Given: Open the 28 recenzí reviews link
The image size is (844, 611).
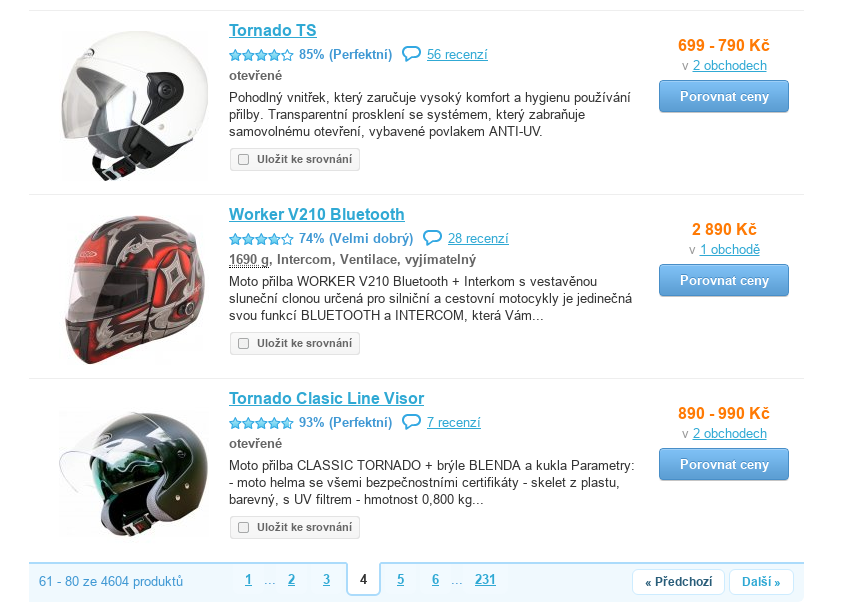Looking at the screenshot, I should (x=478, y=238).
